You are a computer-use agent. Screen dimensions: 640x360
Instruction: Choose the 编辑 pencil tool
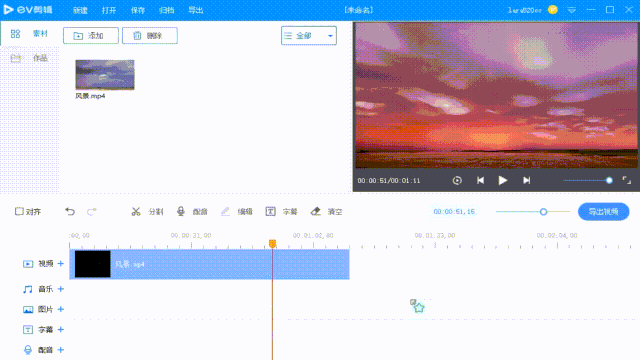point(237,211)
